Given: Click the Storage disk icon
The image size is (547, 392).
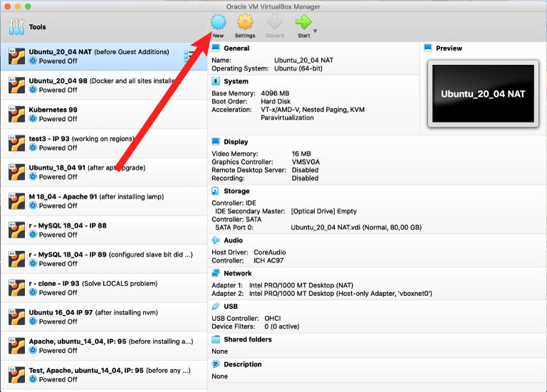Looking at the screenshot, I should (216, 191).
